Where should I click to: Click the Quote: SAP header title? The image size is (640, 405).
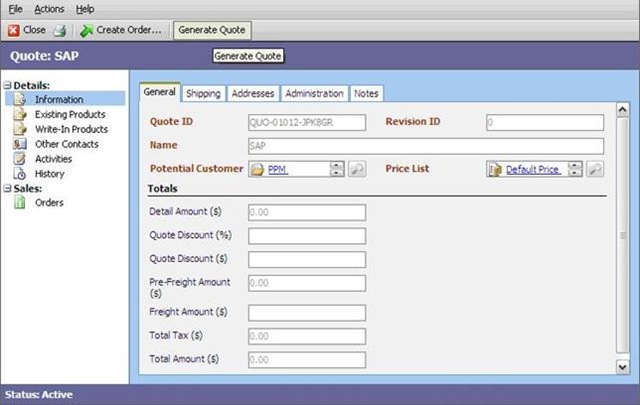[44, 56]
